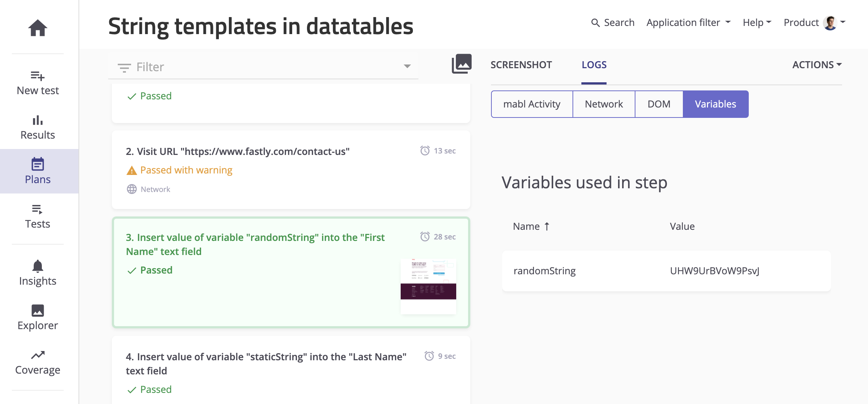Open step 3 screenshot thumbnail

(428, 286)
